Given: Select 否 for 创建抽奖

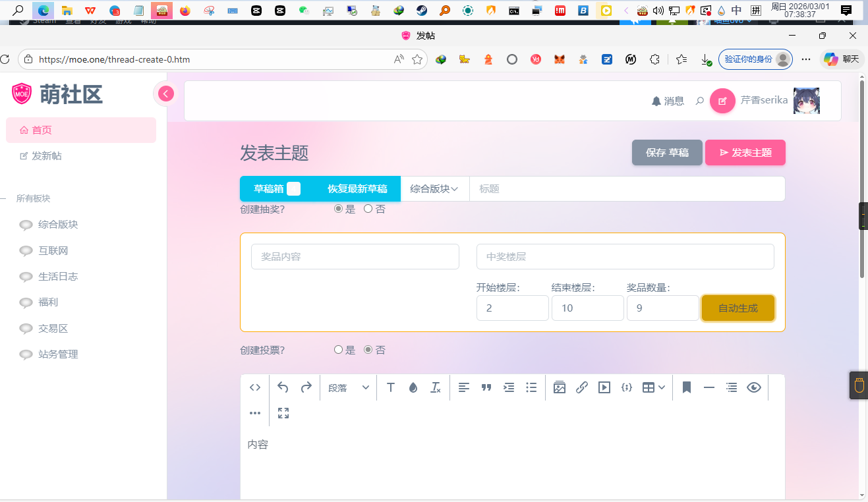Looking at the screenshot, I should (368, 209).
